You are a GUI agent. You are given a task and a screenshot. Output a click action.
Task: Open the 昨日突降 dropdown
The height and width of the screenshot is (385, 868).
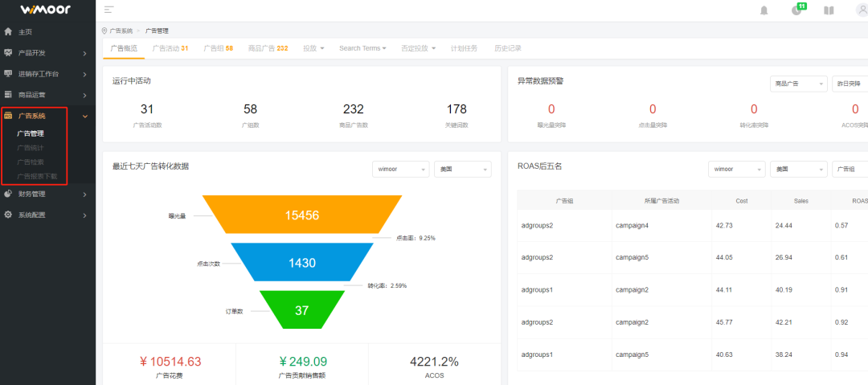coord(850,84)
